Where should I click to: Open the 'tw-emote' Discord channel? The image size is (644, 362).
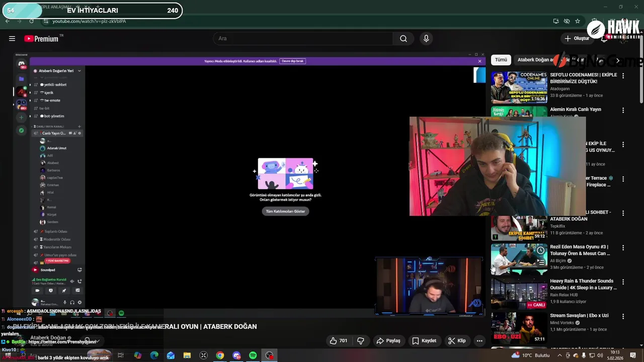pyautogui.click(x=52, y=100)
